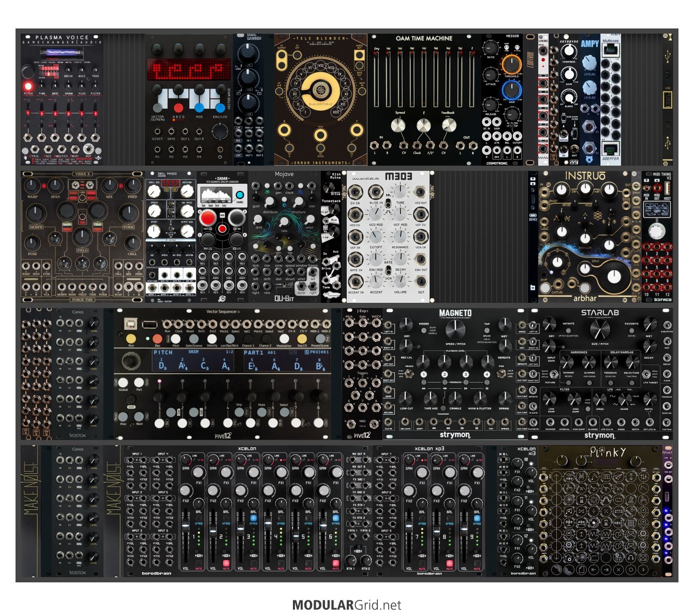694x616 pixels.
Task: Click the yellow Run button on Vector Sequencer
Action: 131,339
